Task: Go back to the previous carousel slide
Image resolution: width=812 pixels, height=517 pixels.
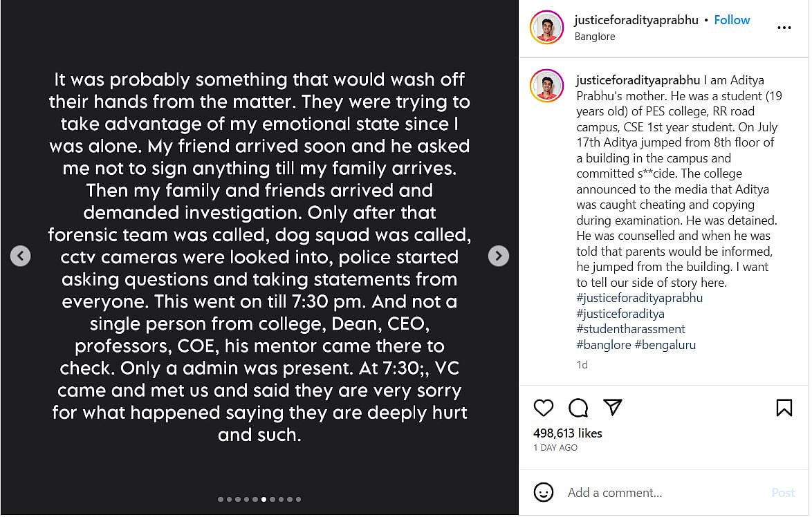Action: (x=21, y=256)
